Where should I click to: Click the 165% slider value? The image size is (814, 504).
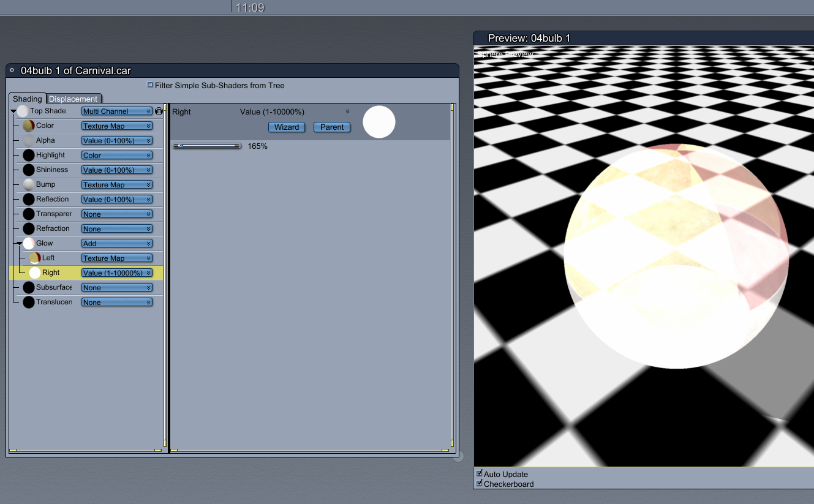point(257,146)
